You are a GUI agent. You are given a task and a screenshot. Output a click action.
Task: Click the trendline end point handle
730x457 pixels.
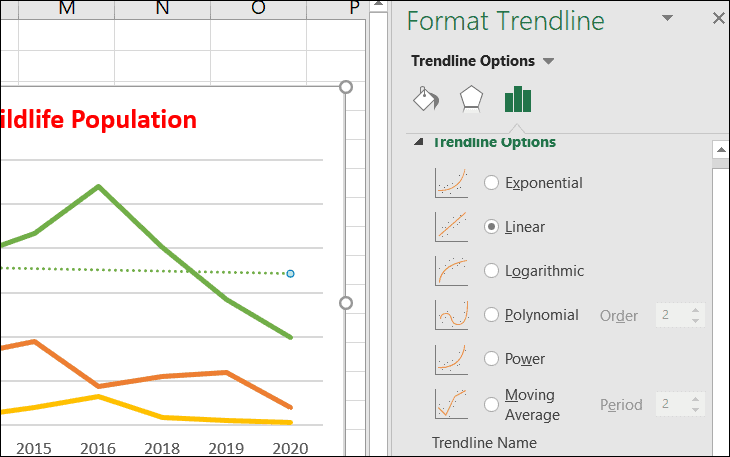point(291,274)
